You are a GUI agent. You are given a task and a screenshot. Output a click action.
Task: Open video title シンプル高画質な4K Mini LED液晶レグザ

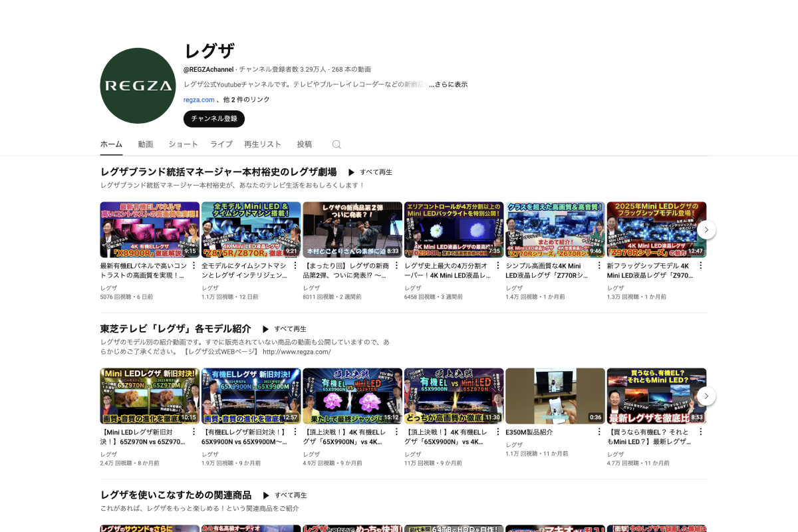(549, 271)
